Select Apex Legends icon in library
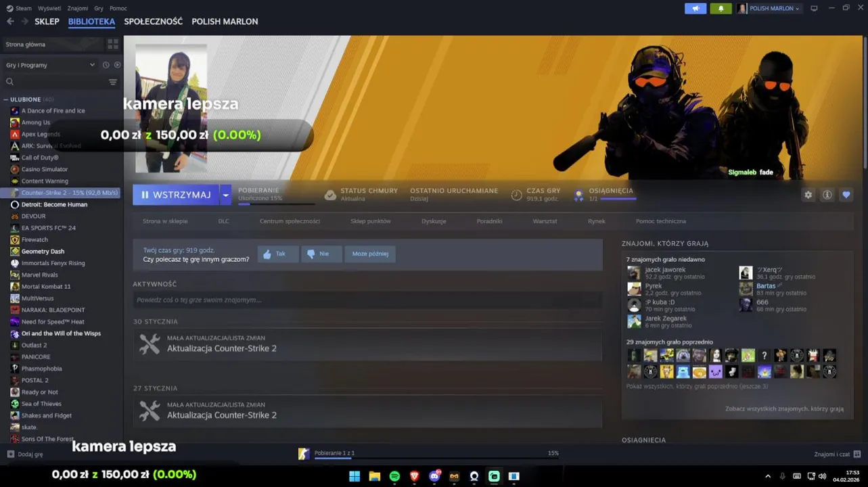The height and width of the screenshot is (487, 868). (x=15, y=134)
